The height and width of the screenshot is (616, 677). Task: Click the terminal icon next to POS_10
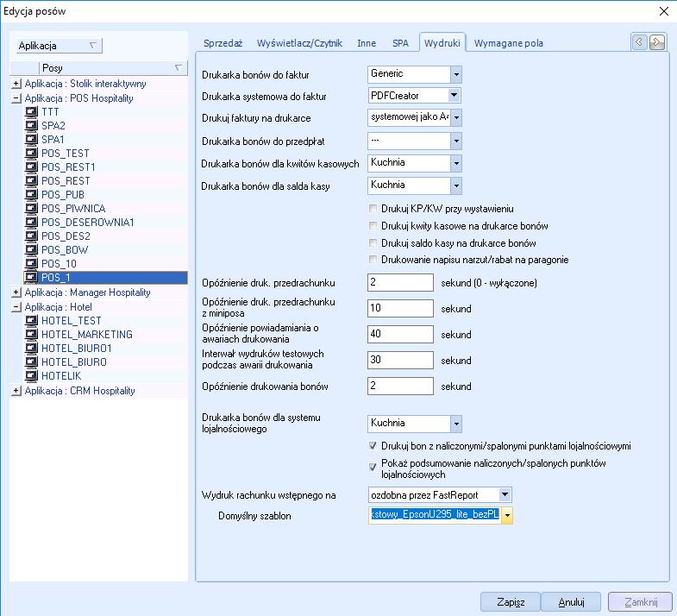pyautogui.click(x=31, y=264)
